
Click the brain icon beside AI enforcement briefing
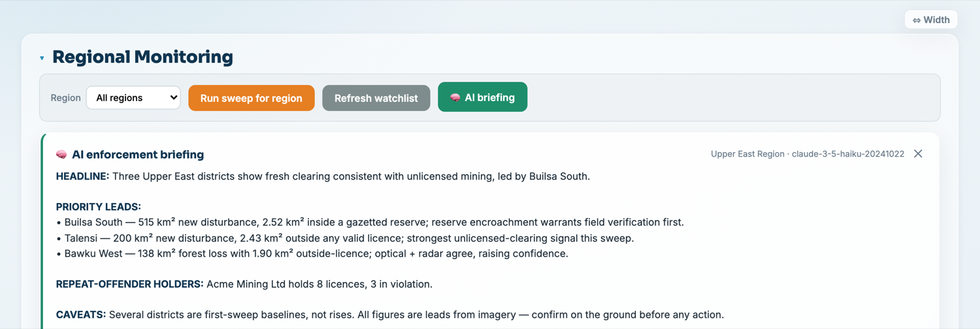click(61, 155)
